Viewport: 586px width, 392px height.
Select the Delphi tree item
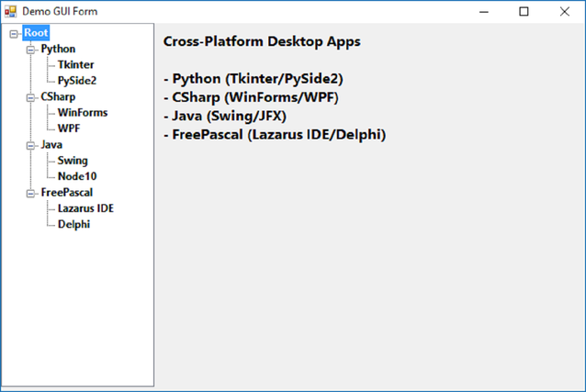73,225
